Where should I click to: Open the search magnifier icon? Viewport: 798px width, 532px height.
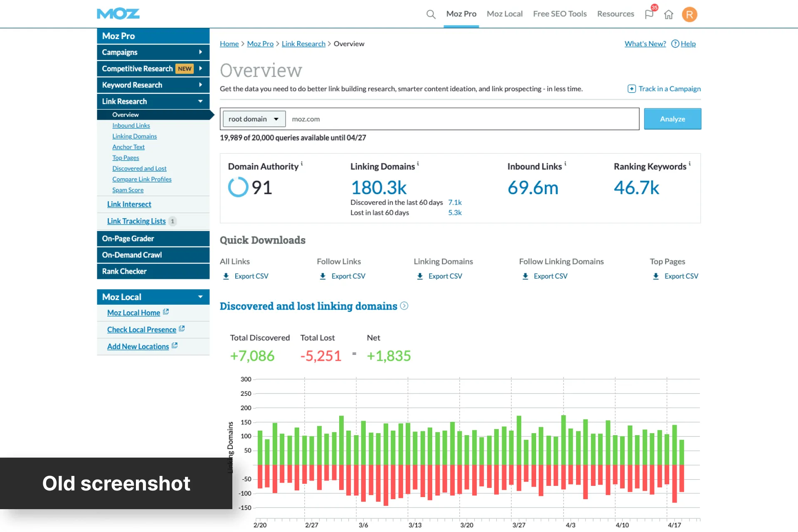pos(431,14)
